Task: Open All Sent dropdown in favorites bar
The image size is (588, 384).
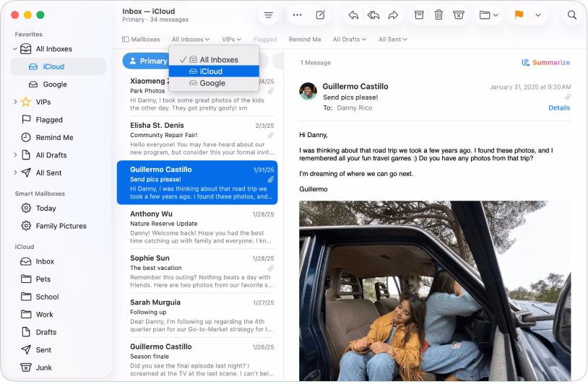Action: coord(393,39)
